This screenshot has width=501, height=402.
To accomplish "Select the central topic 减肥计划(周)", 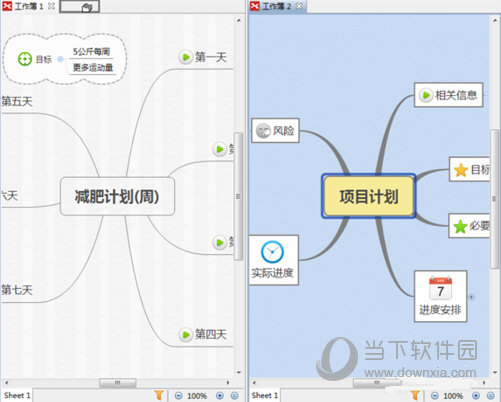I will click(x=117, y=196).
